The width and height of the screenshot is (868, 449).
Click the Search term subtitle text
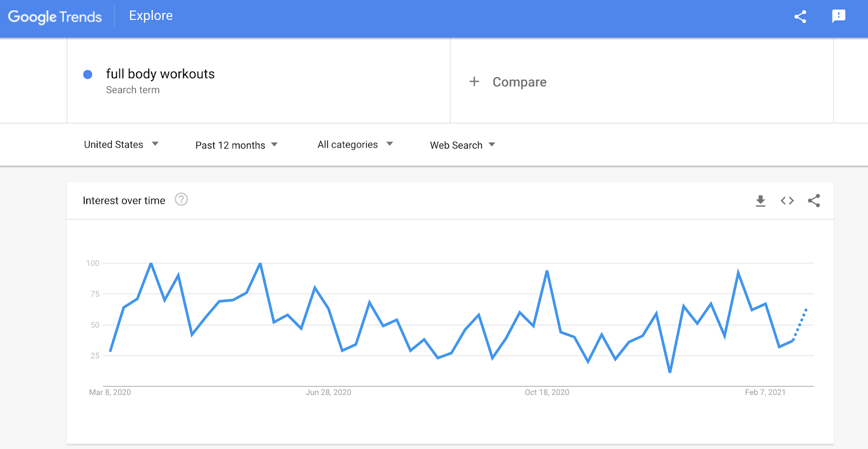tap(133, 90)
